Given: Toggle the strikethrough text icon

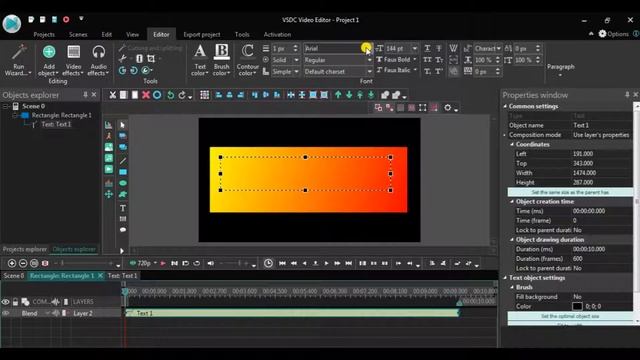Looking at the screenshot, I should pyautogui.click(x=439, y=48).
